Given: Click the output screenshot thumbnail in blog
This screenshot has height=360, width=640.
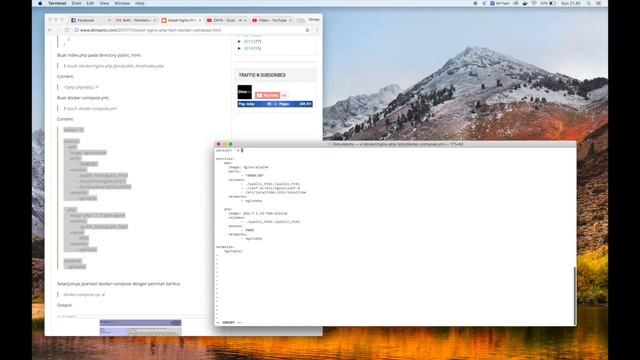Looking at the screenshot, I should coord(140,328).
